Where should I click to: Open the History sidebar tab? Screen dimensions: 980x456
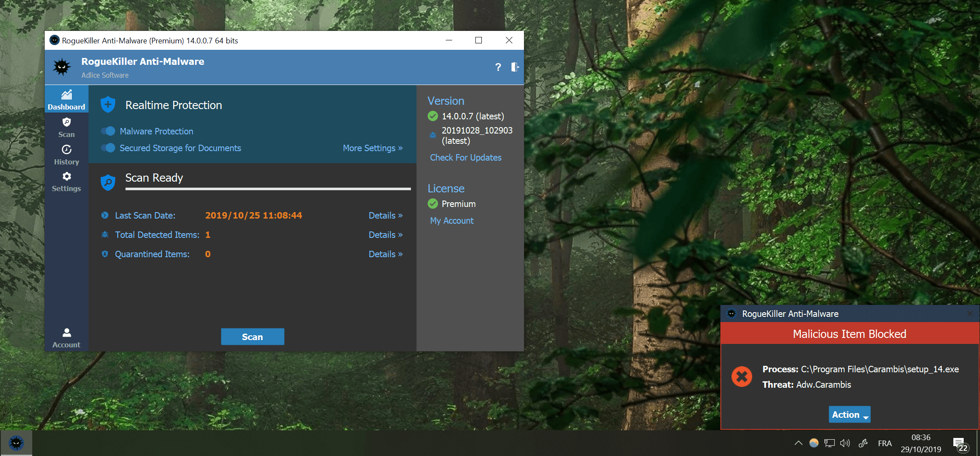tap(67, 155)
